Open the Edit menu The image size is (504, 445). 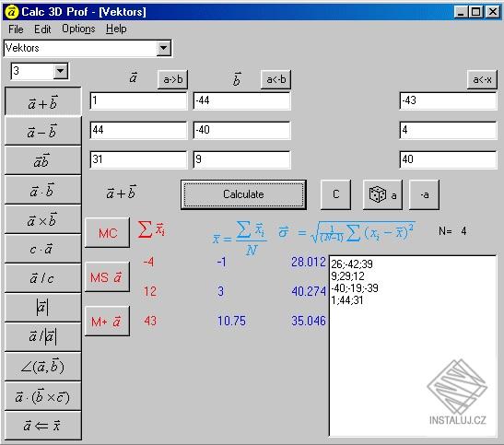pos(42,29)
